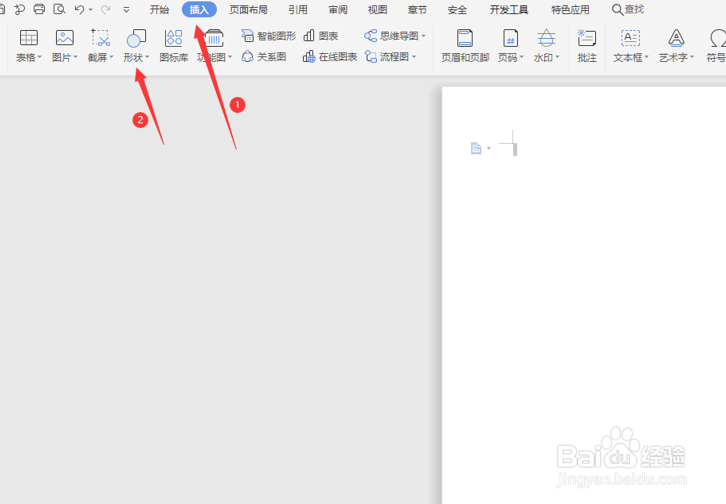The image size is (726, 504).
Task: Click the paragraph layout icon in document margin
Action: 476,148
